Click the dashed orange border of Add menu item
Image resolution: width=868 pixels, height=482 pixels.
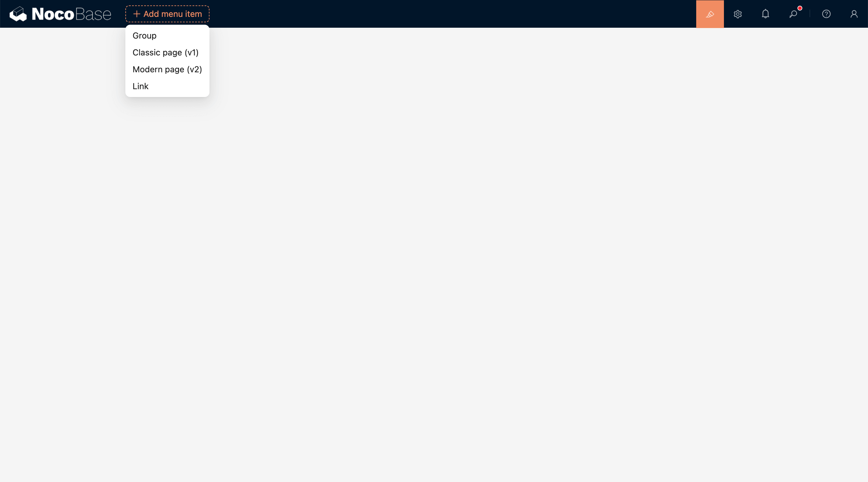point(168,6)
